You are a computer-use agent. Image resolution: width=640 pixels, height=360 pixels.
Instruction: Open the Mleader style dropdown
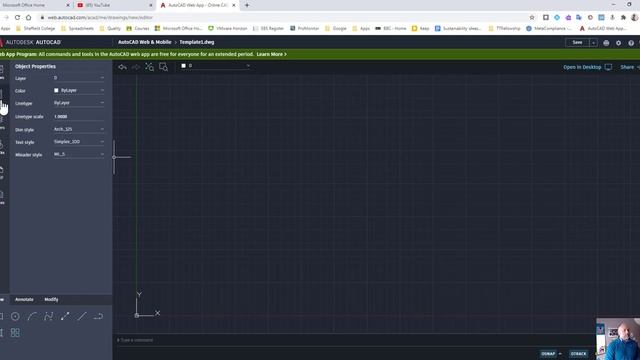click(x=79, y=154)
